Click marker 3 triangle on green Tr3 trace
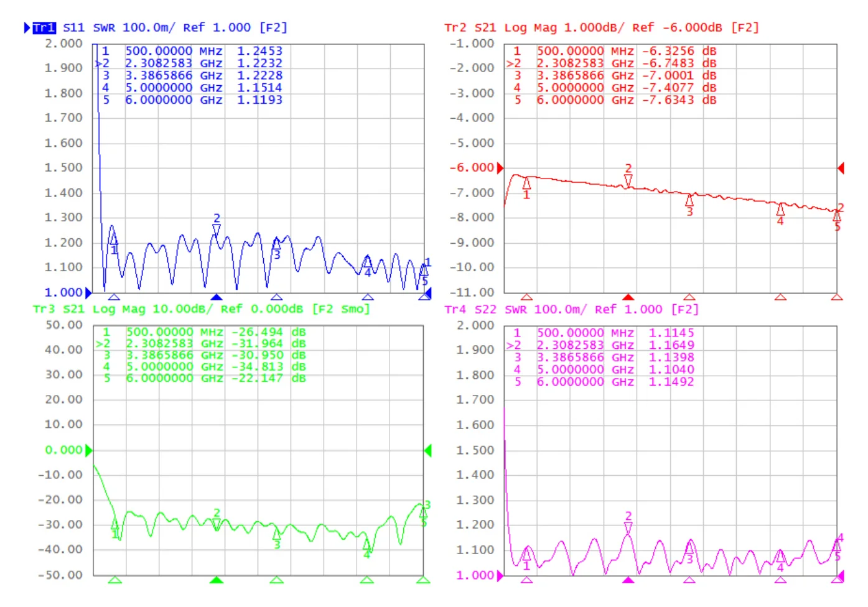This screenshot has height=607, width=868. [276, 533]
